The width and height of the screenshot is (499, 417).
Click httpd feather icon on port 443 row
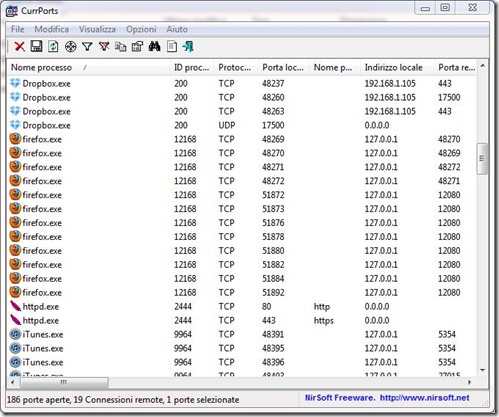(15, 320)
